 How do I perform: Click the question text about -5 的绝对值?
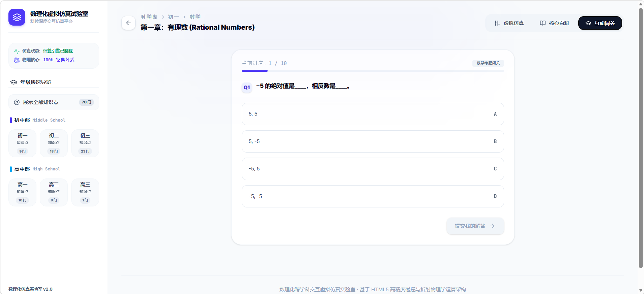(x=303, y=86)
